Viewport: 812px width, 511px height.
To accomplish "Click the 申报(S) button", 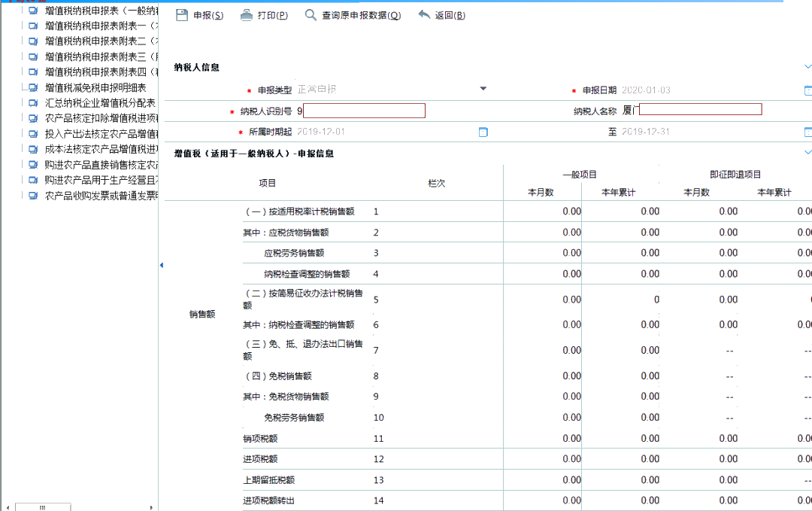I will (199, 14).
